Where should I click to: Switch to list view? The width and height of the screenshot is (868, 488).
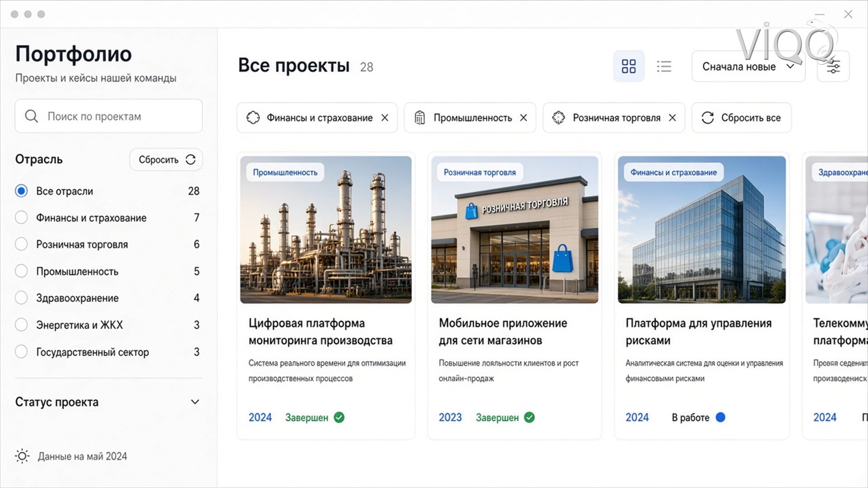click(664, 66)
